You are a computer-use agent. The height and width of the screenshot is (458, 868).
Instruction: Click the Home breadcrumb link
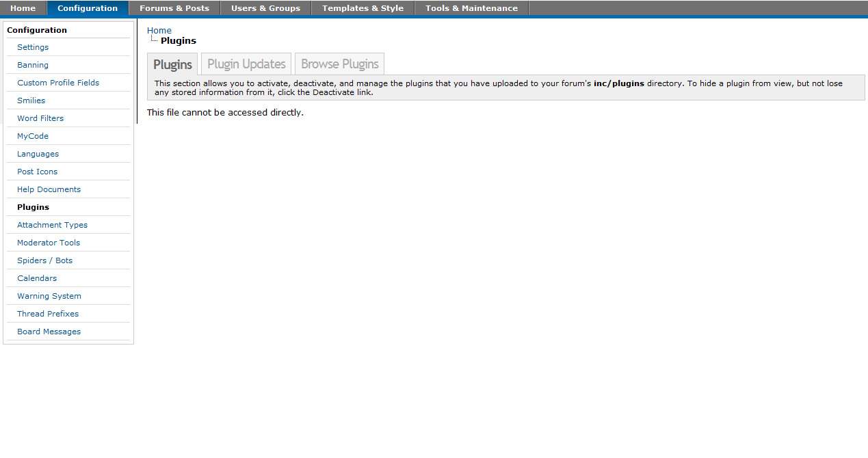pyautogui.click(x=159, y=30)
